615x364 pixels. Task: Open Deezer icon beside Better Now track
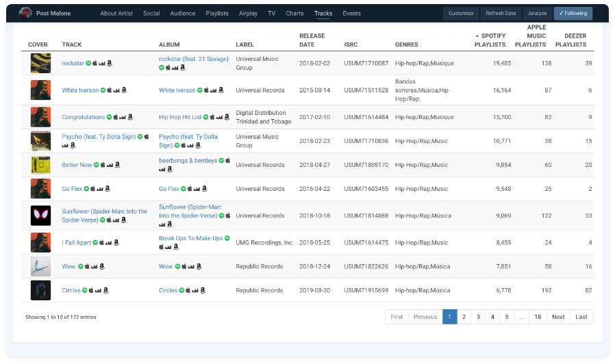(110, 166)
